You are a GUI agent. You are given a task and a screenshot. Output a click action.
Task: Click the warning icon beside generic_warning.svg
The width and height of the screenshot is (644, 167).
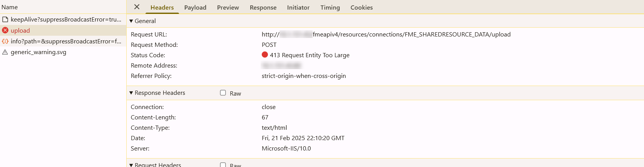(x=5, y=52)
